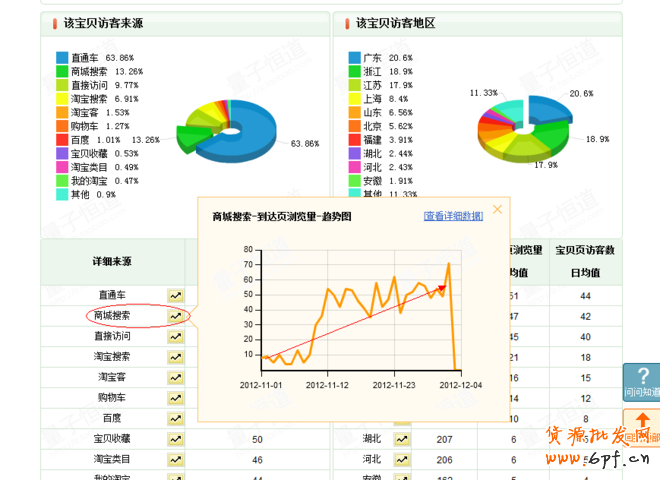Show the trend icon for 湖北 region
The width and height of the screenshot is (660, 480).
[x=402, y=439]
